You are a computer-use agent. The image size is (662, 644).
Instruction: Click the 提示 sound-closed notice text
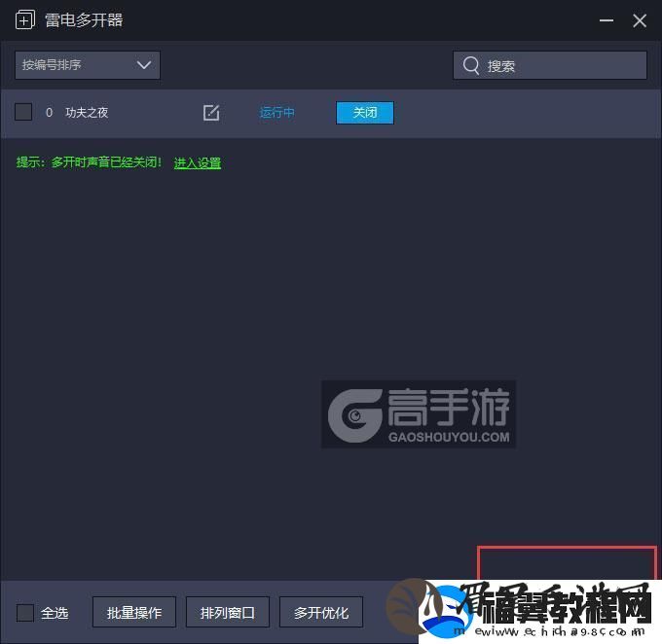click(x=89, y=162)
